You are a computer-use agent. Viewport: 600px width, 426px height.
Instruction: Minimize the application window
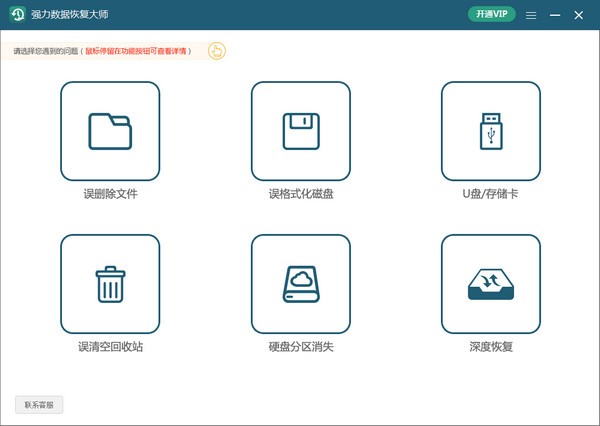click(555, 15)
